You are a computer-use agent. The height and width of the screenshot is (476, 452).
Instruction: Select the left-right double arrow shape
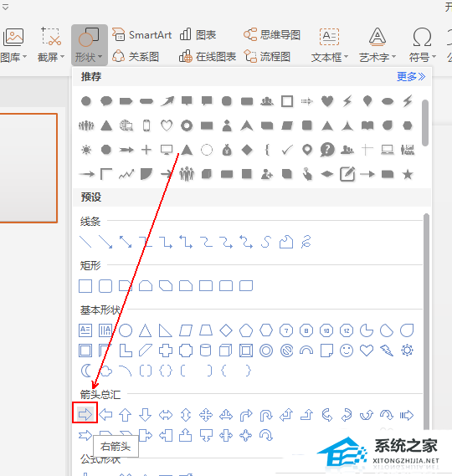pos(166,415)
